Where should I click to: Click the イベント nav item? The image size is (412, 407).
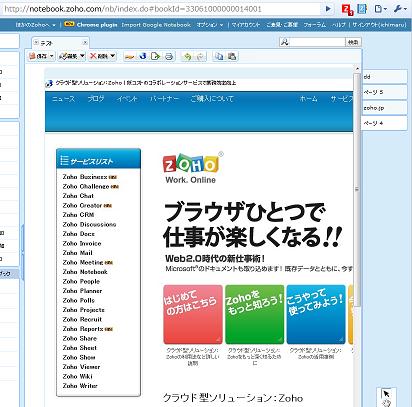point(127,99)
